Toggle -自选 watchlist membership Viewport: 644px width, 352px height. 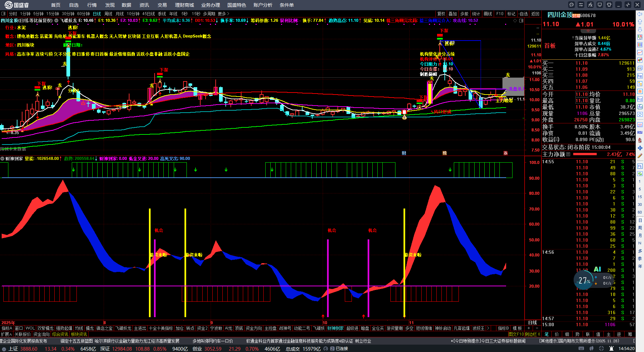[523, 14]
